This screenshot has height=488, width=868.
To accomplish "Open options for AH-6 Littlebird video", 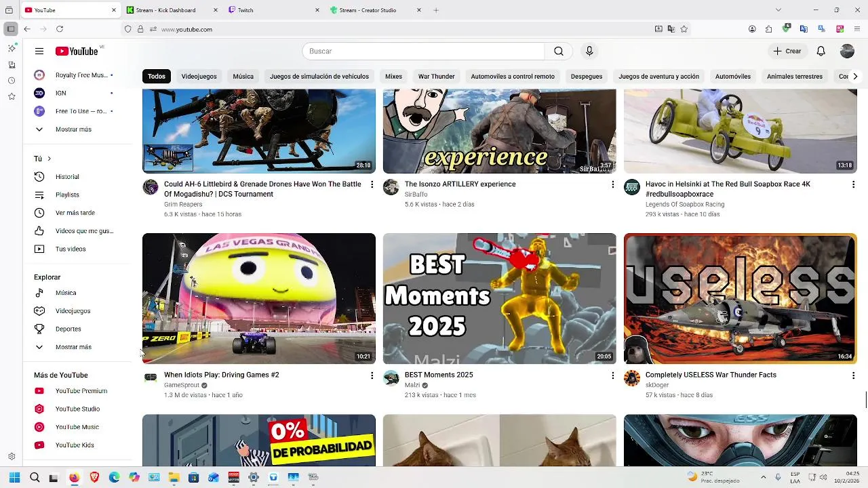I will coord(372,184).
